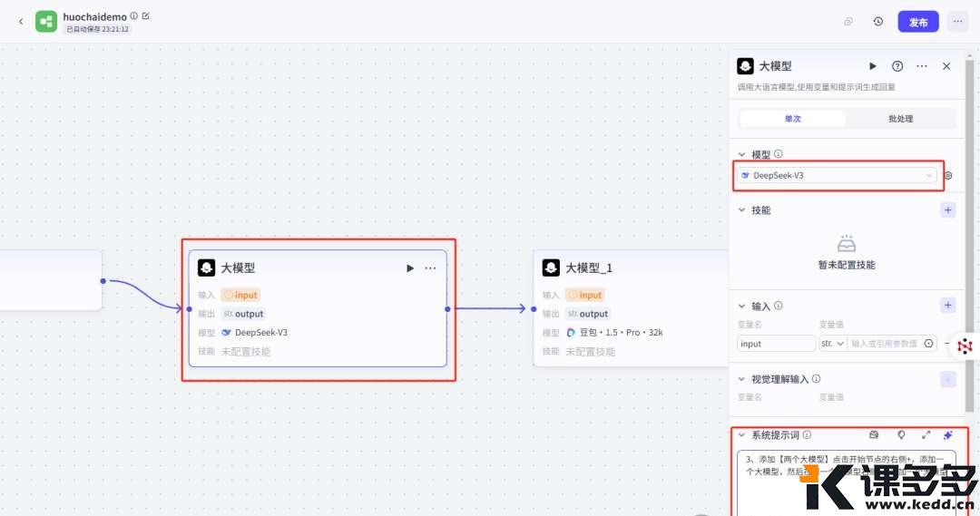Open options menu of 大模型 canvas node
The width and height of the screenshot is (980, 516).
click(431, 268)
